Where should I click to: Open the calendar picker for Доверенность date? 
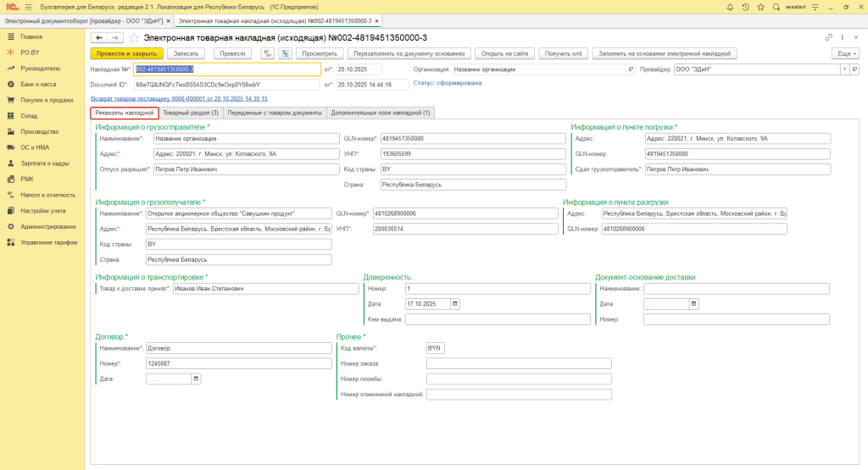(x=455, y=303)
